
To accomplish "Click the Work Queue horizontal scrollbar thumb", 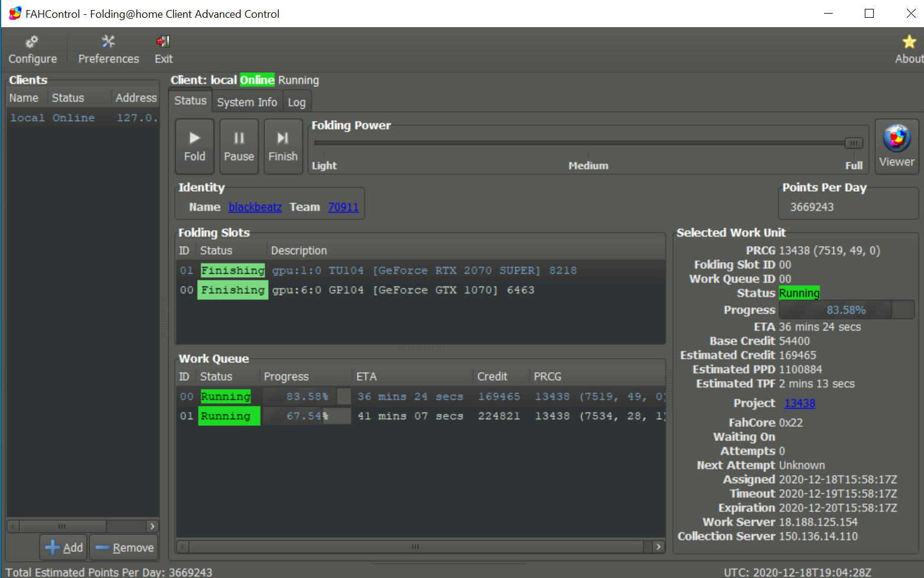I will (x=416, y=547).
